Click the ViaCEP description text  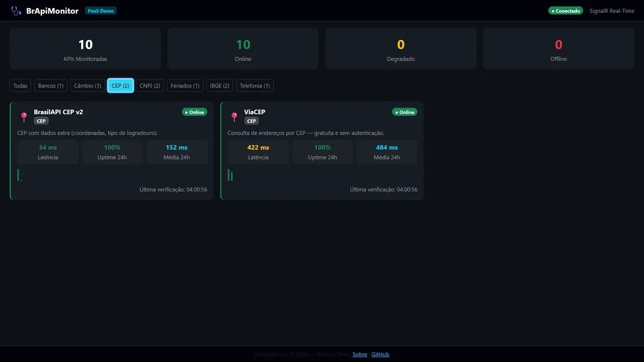[x=306, y=133]
